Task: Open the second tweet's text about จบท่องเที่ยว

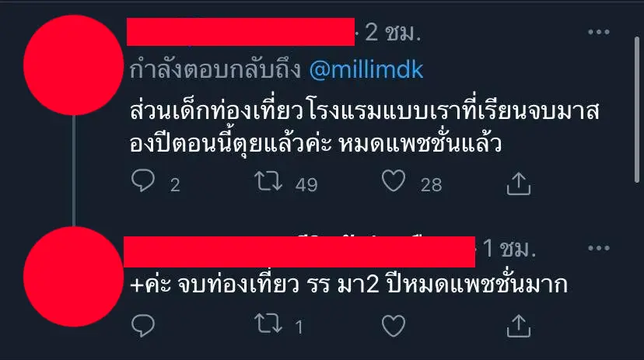Action: [348, 284]
